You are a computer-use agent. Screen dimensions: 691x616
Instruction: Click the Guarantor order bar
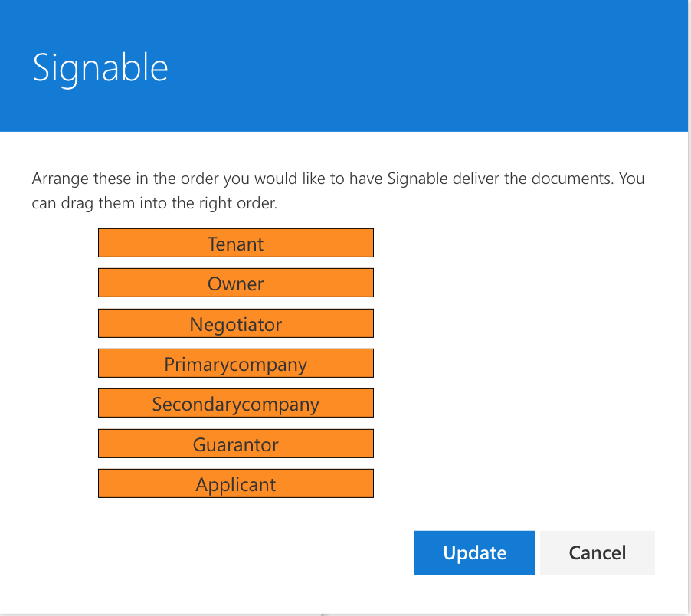pos(236,444)
